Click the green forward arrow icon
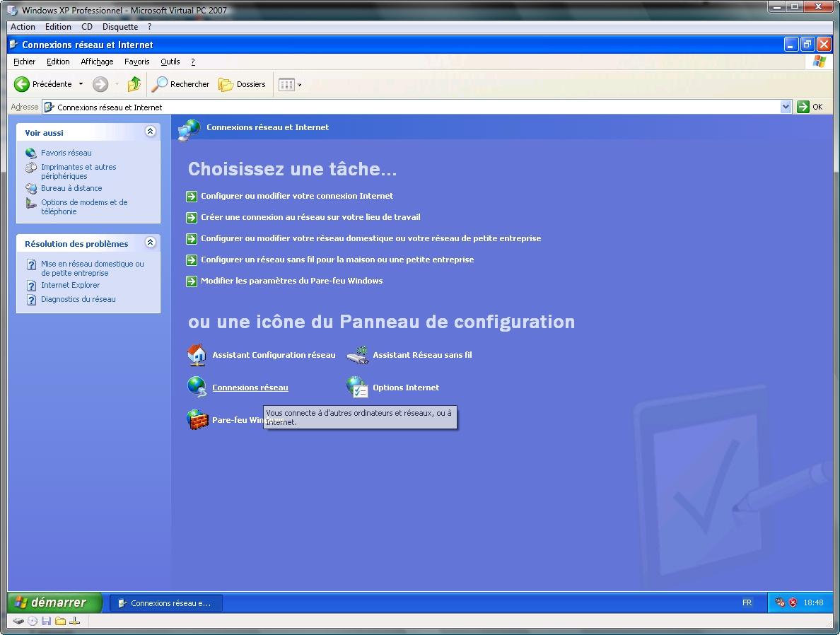840x635 pixels. point(100,84)
